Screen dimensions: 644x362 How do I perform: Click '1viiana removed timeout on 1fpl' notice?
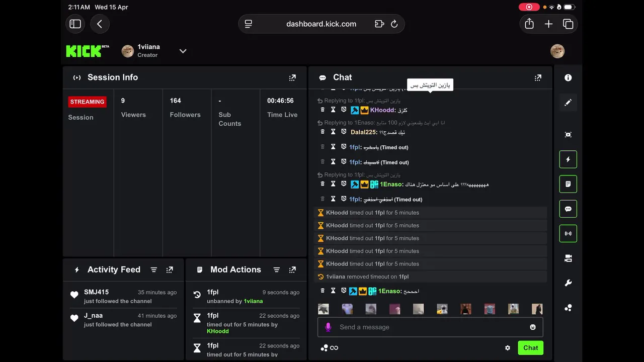pyautogui.click(x=431, y=277)
